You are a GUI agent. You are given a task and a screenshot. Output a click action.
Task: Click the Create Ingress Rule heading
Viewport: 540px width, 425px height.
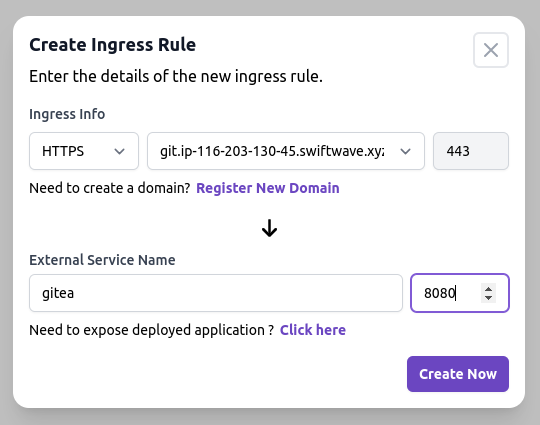(x=113, y=45)
